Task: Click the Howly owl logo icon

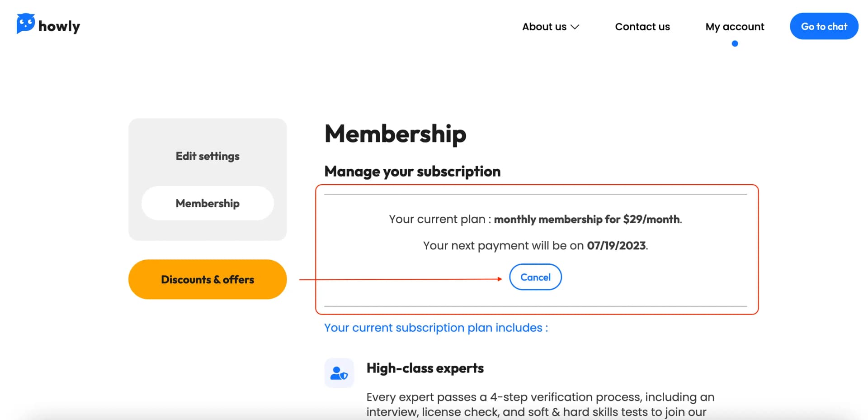Action: pyautogui.click(x=25, y=24)
